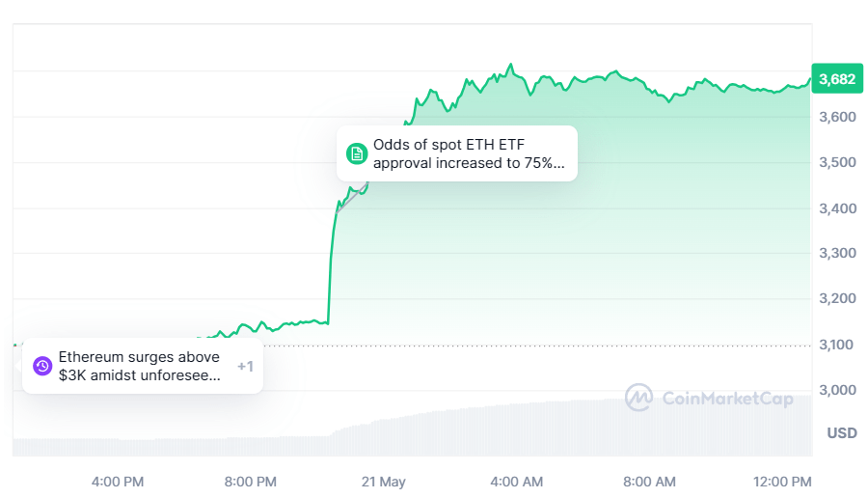868x498 pixels.
Task: Click the USD currency label
Action: (x=841, y=433)
